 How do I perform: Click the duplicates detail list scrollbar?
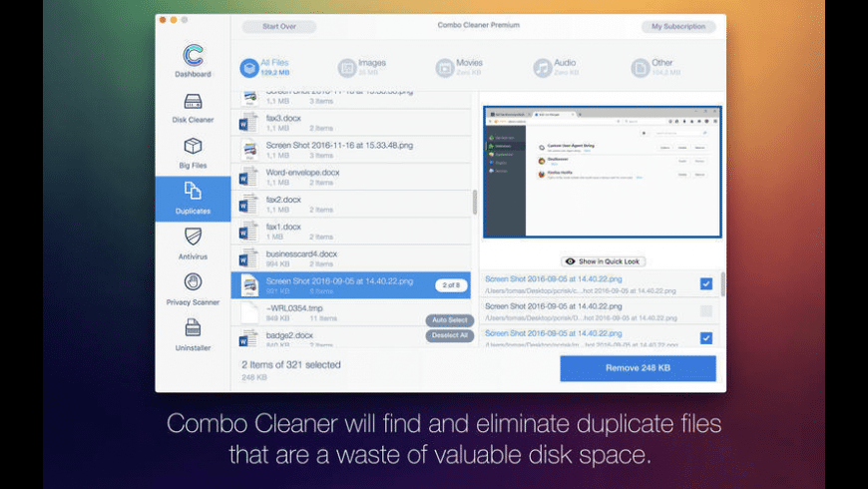coord(723,284)
